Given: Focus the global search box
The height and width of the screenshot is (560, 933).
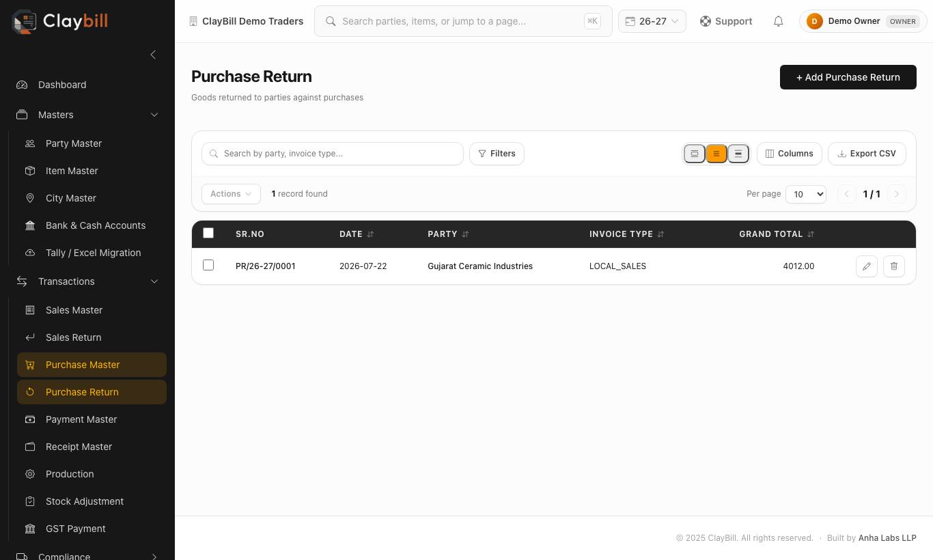Looking at the screenshot, I should pos(463,21).
